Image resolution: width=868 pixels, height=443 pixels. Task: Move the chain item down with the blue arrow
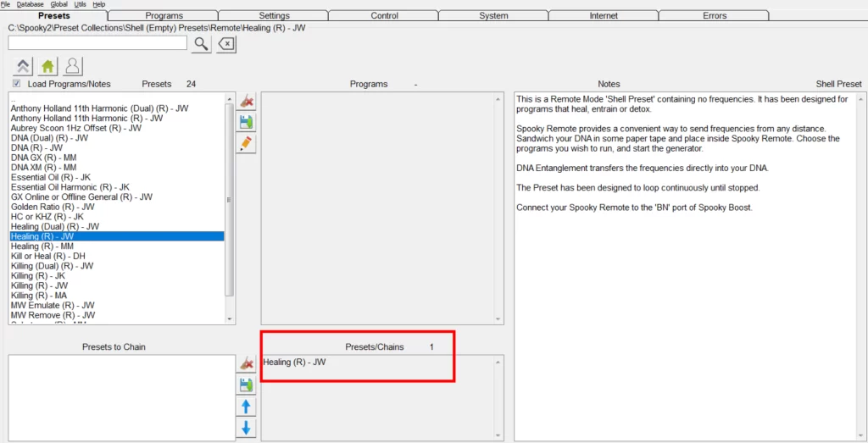tap(246, 429)
